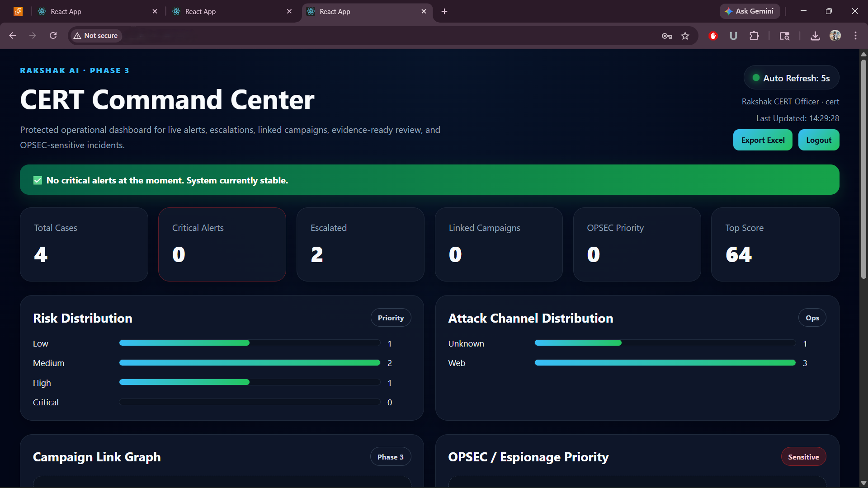Select the third React App tab
This screenshot has height=488, width=868.
(367, 11)
